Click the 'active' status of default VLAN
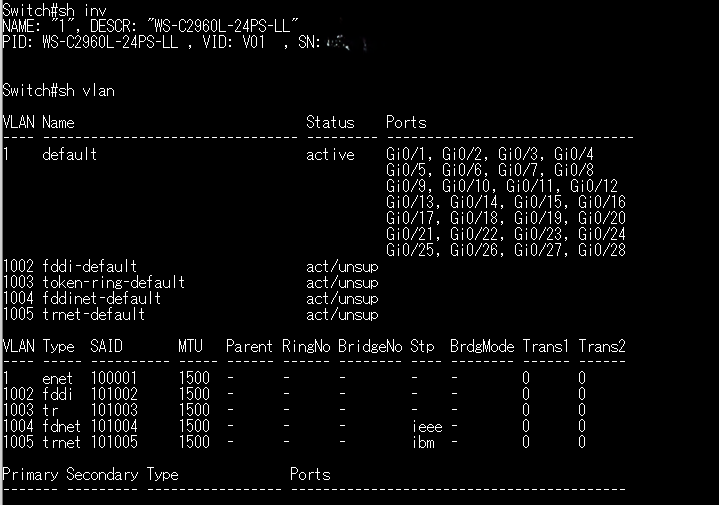The width and height of the screenshot is (719, 505). pos(330,155)
